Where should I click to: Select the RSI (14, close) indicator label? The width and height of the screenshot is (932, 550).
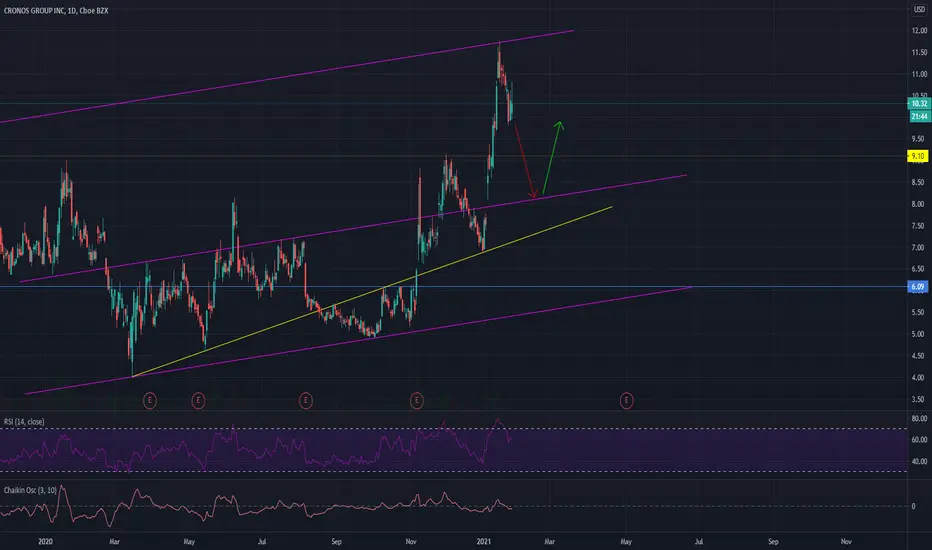pos(24,422)
